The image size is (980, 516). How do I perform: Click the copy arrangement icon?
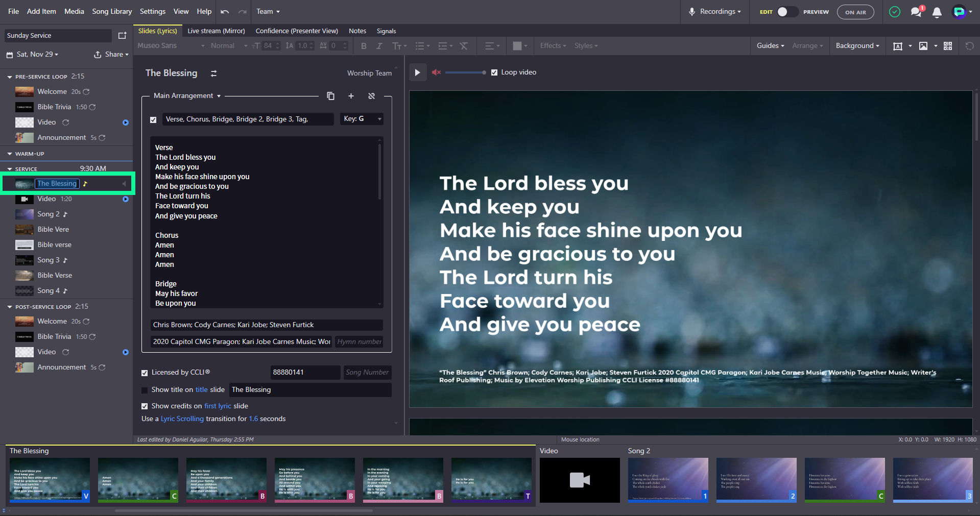point(330,96)
